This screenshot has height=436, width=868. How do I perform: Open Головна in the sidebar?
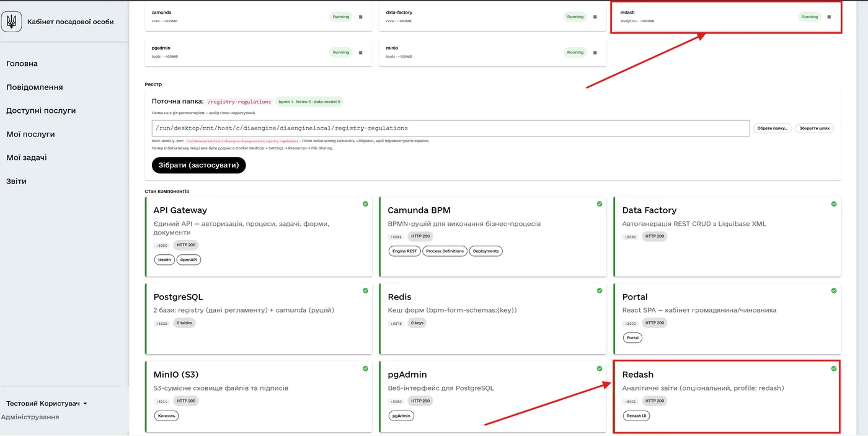[22, 64]
